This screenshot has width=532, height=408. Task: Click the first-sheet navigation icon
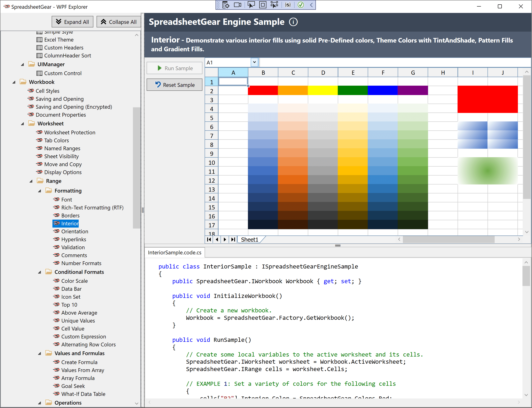[x=209, y=239]
